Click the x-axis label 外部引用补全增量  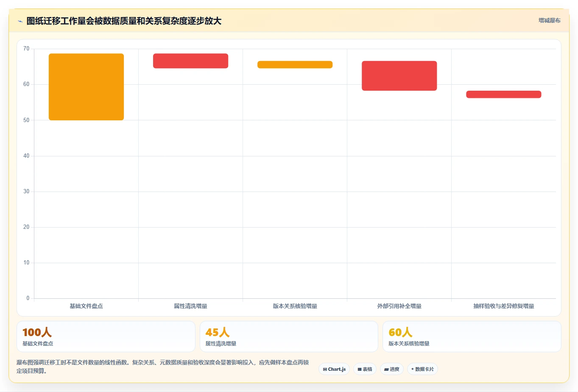click(x=399, y=306)
